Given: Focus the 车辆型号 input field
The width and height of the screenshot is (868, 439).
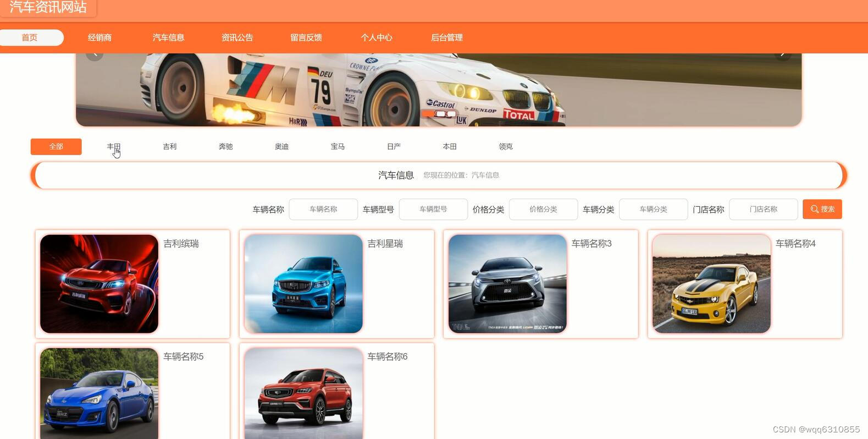Looking at the screenshot, I should (x=433, y=209).
